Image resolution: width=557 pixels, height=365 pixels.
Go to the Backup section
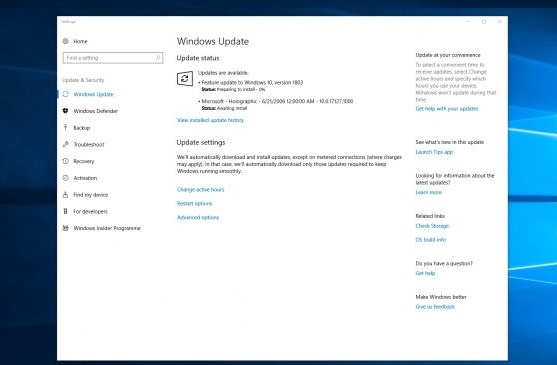pyautogui.click(x=82, y=127)
